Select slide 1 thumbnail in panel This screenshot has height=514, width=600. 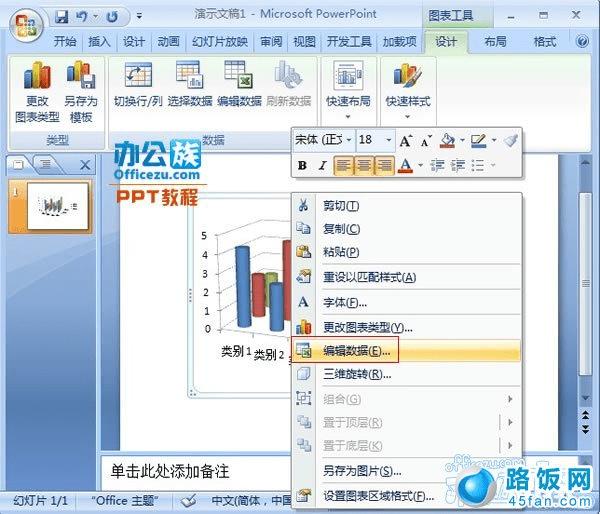coord(57,206)
